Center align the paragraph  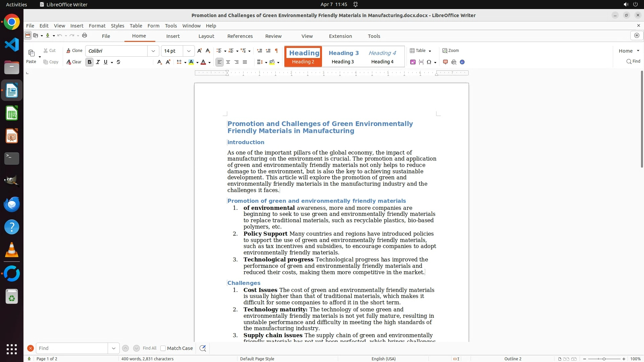[228, 62]
